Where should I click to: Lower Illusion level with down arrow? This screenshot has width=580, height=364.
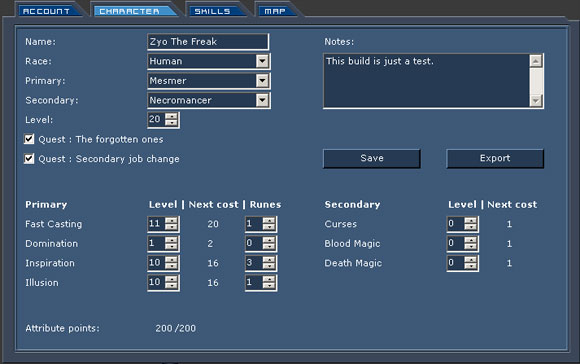point(171,286)
